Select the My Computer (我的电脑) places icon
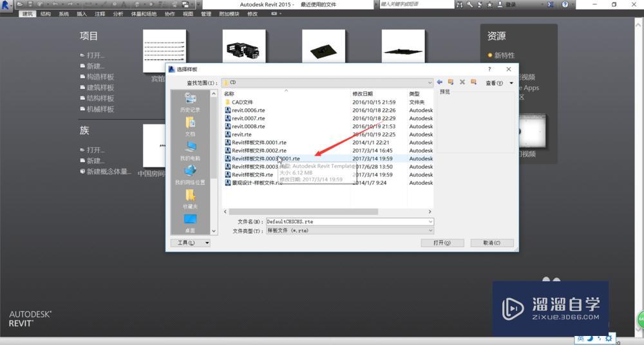This screenshot has width=644, height=345. click(190, 151)
